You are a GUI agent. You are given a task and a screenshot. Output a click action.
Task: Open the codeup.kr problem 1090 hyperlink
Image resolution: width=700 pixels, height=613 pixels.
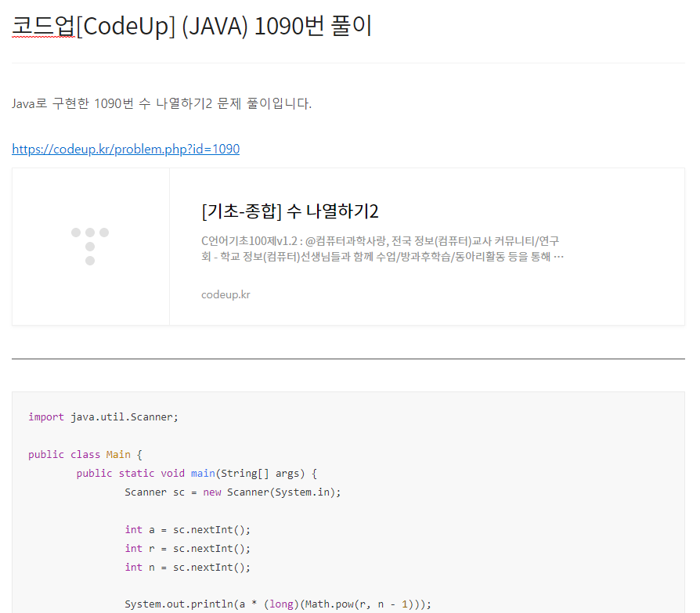[125, 149]
